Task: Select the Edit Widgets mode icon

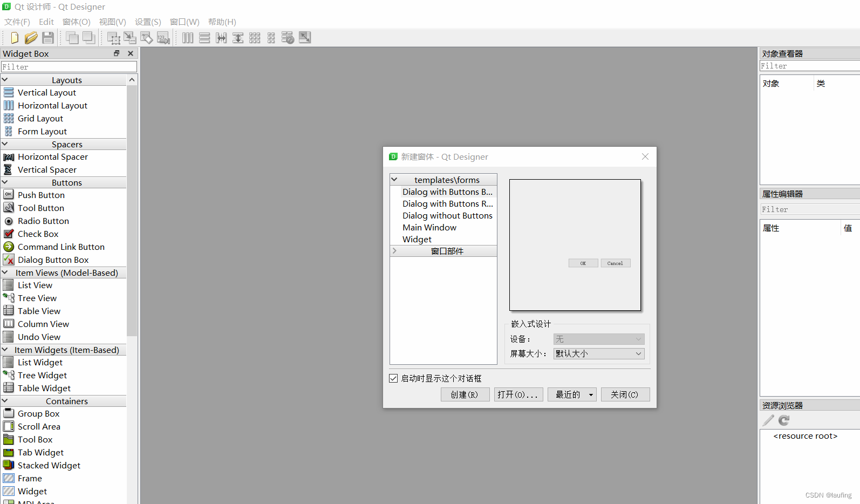Action: 113,38
